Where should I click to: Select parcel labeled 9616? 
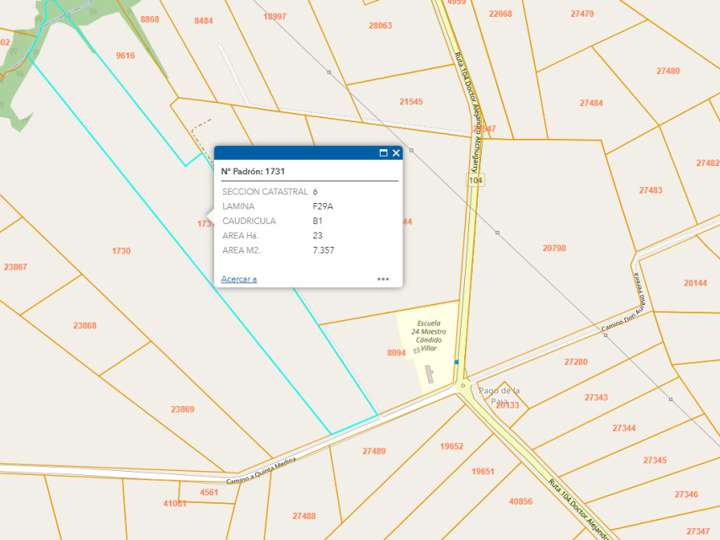(125, 56)
